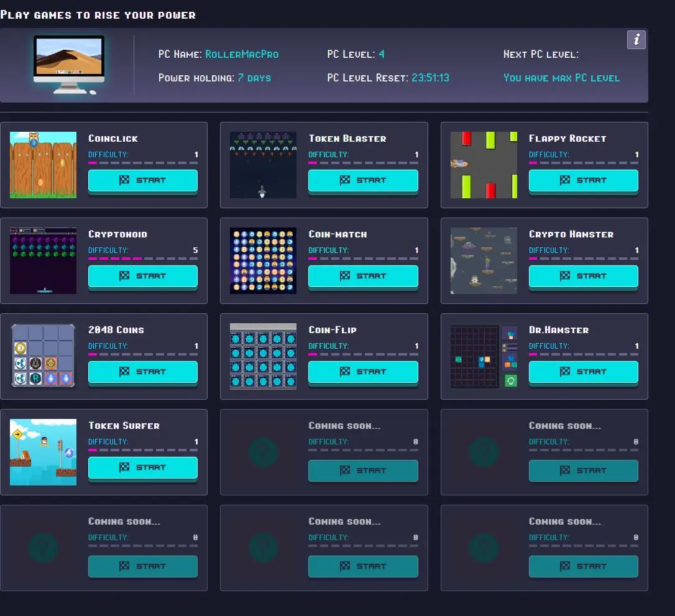Select the Flappy Rocket game thumbnail
Viewport: 675px width, 616px height.
484,165
